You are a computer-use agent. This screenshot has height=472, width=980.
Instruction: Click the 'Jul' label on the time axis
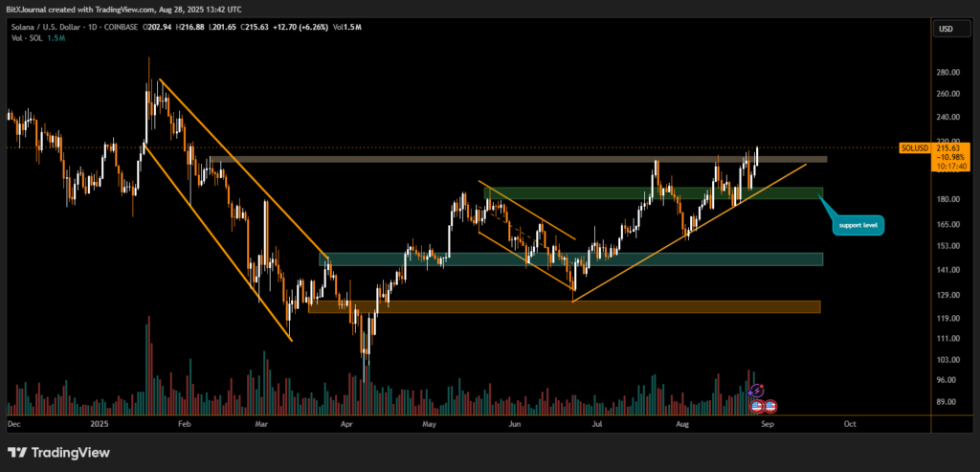tap(597, 422)
